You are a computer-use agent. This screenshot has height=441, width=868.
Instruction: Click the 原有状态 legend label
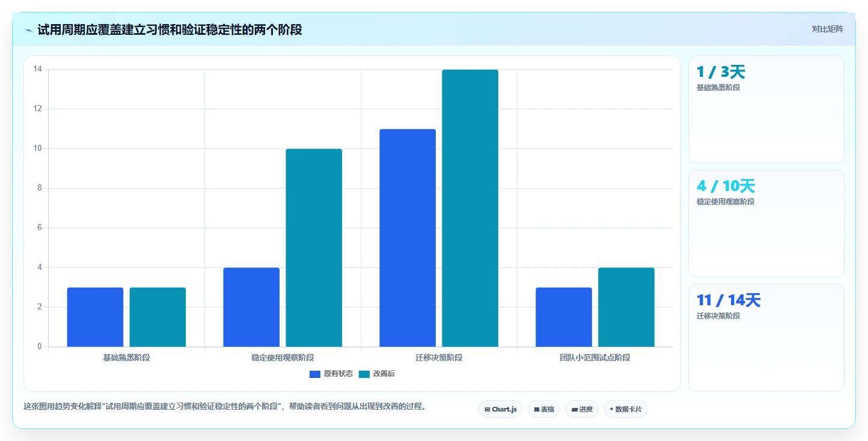click(x=338, y=374)
